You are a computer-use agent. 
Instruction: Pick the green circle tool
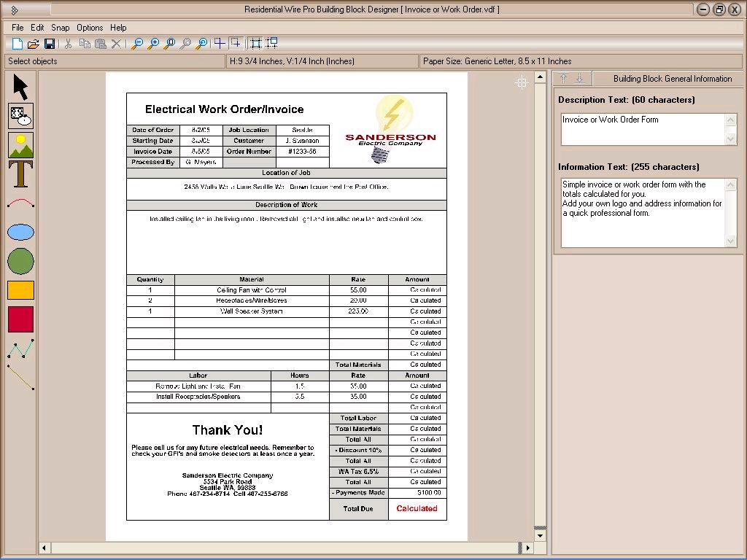point(20,262)
